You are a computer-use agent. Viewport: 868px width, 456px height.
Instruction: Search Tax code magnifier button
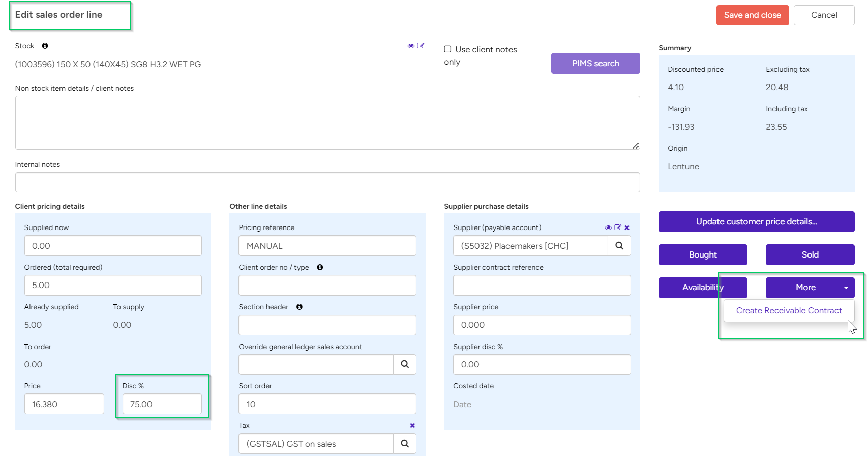coord(405,444)
